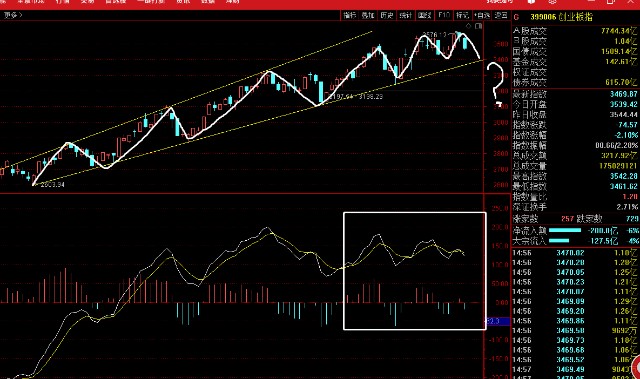640x379 pixels.
Task: Select the tick row priced 3469.20
Action: pyautogui.click(x=576, y=311)
